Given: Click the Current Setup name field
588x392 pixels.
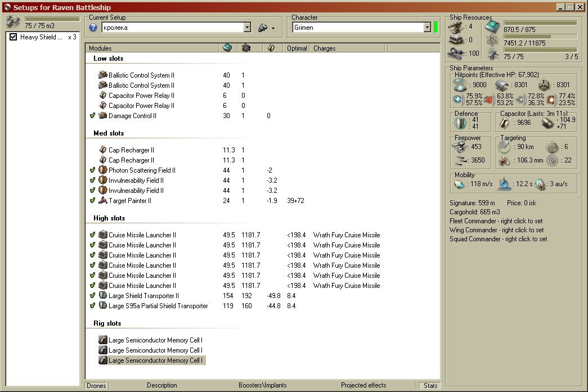Looking at the screenshot, I should pos(173,28).
